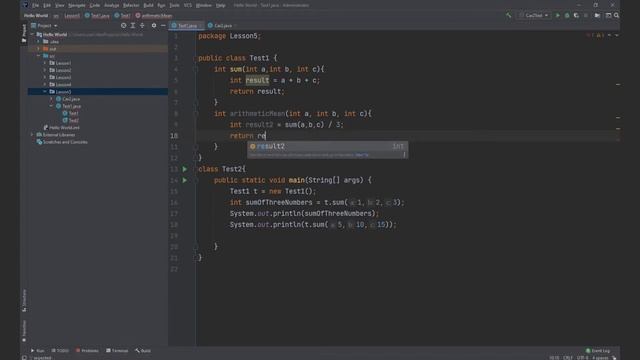Collapse the src folder
Screen dimensions: 640x360
tap(39, 56)
